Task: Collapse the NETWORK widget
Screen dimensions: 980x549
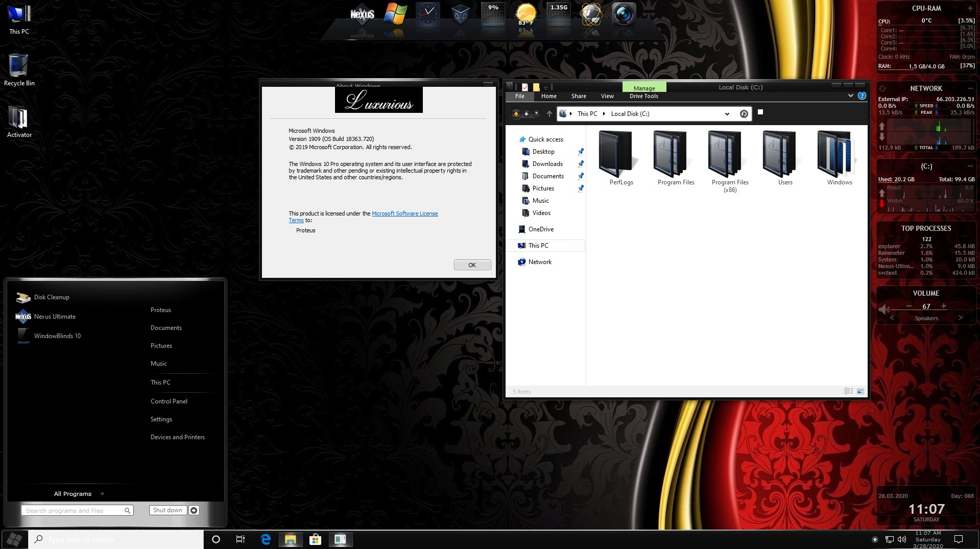Action: tap(970, 88)
